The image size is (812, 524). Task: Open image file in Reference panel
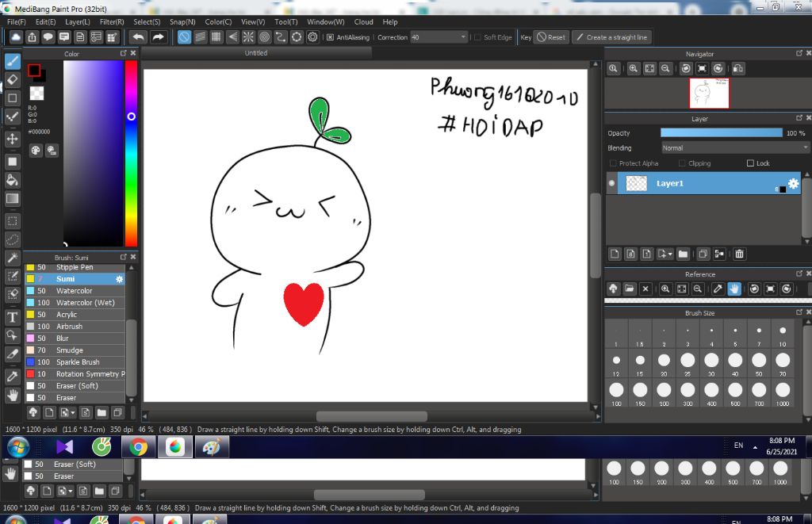[x=629, y=289]
